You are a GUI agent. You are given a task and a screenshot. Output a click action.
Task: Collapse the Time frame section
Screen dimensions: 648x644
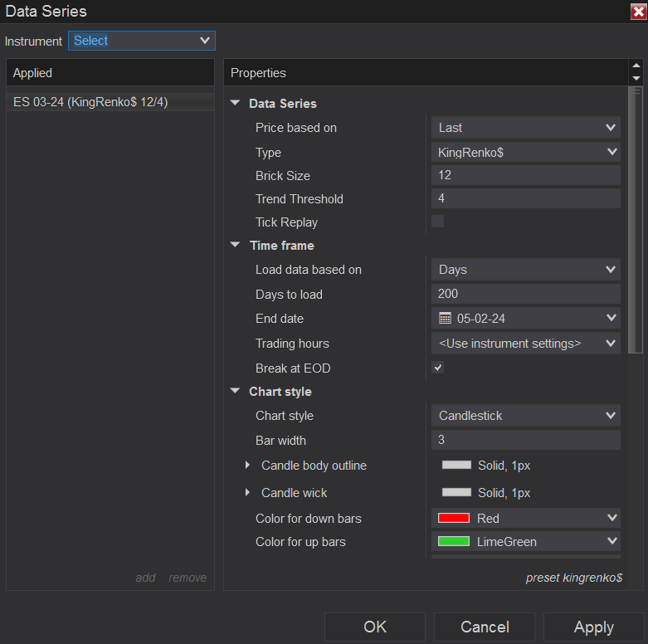(235, 245)
